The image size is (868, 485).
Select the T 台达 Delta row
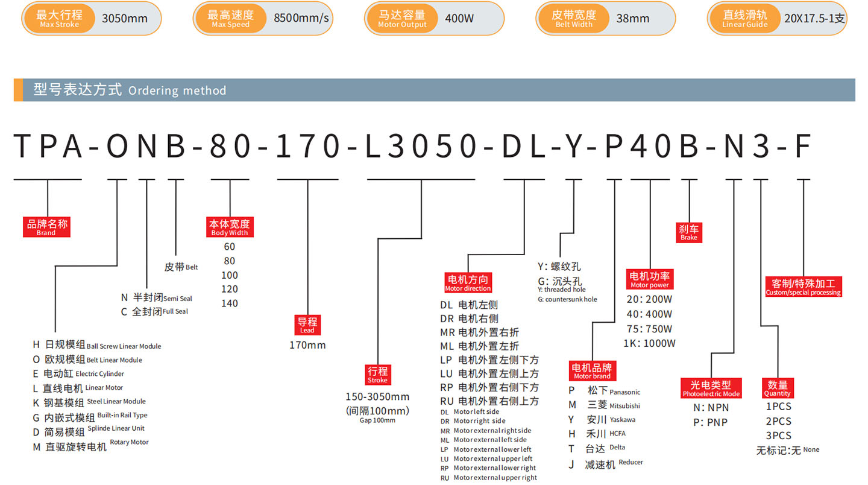click(x=597, y=448)
